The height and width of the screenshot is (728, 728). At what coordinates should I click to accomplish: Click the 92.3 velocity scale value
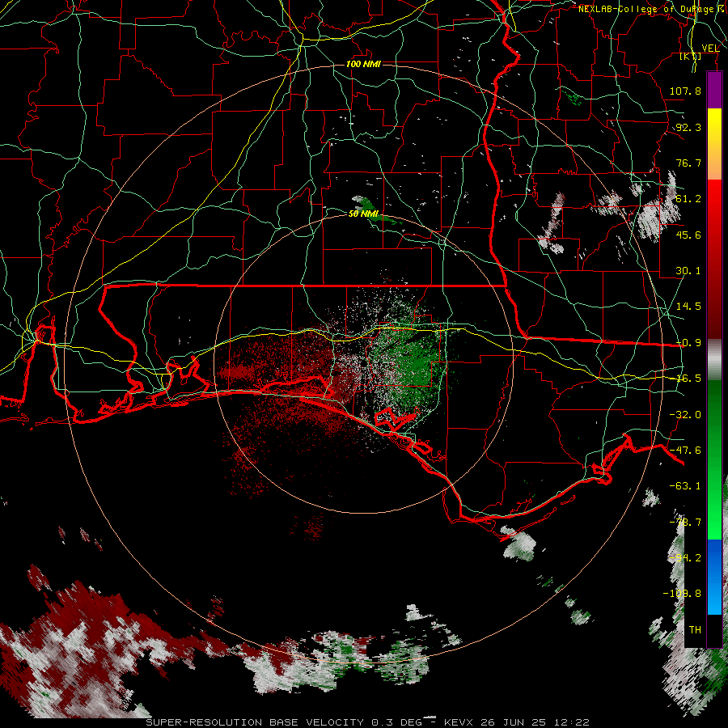[688, 127]
